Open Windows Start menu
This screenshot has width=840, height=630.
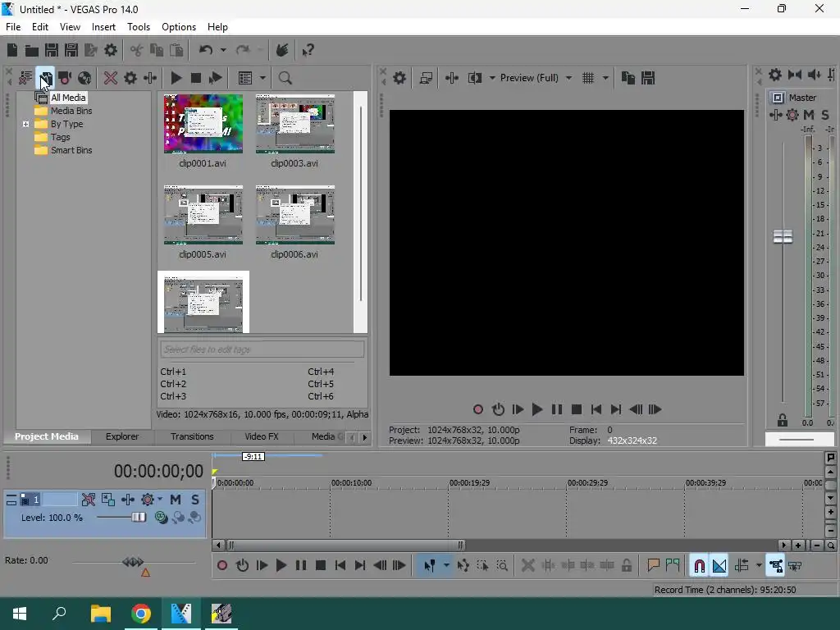click(20, 614)
